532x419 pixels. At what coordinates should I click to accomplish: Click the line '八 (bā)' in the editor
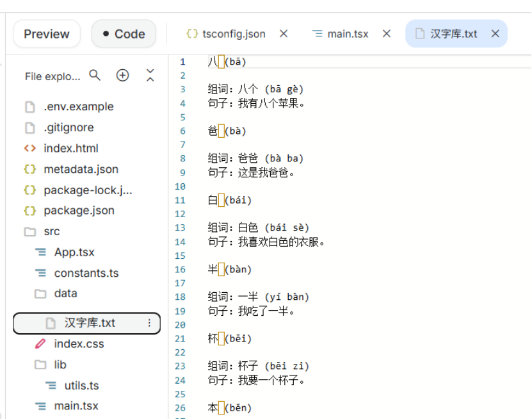227,62
